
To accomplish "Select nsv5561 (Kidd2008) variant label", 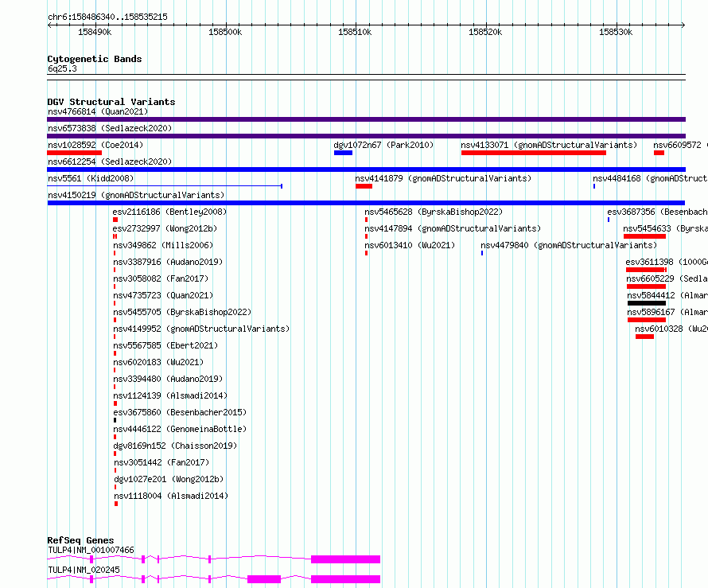I will coord(91,178).
